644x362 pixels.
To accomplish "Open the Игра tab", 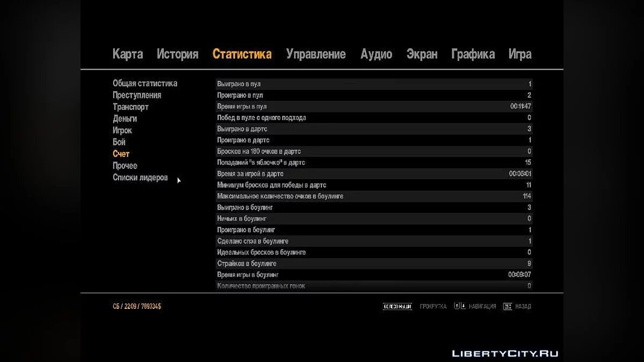I will coord(520,54).
